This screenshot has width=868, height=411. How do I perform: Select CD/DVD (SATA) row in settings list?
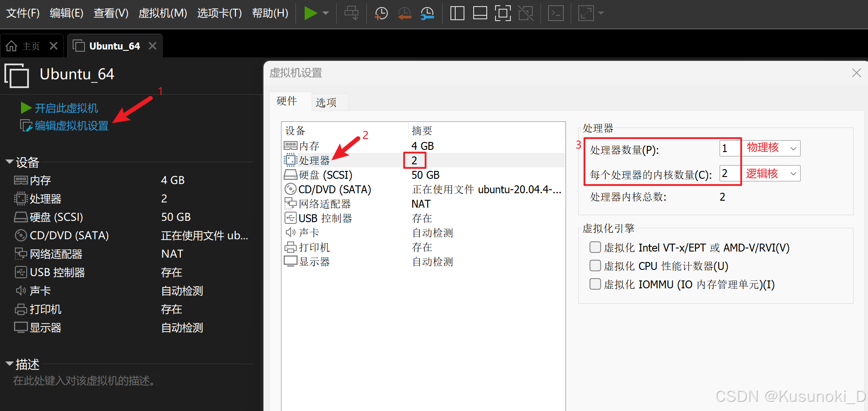[x=423, y=189]
